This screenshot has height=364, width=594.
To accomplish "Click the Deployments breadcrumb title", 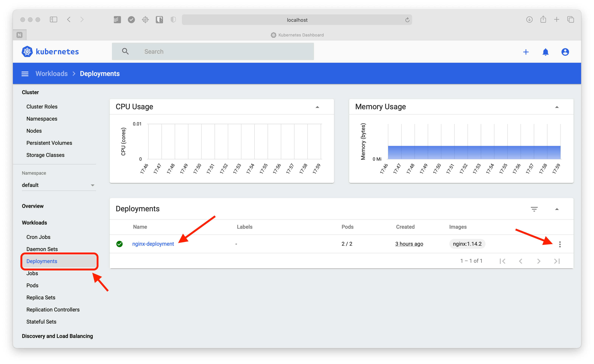I will coord(100,74).
